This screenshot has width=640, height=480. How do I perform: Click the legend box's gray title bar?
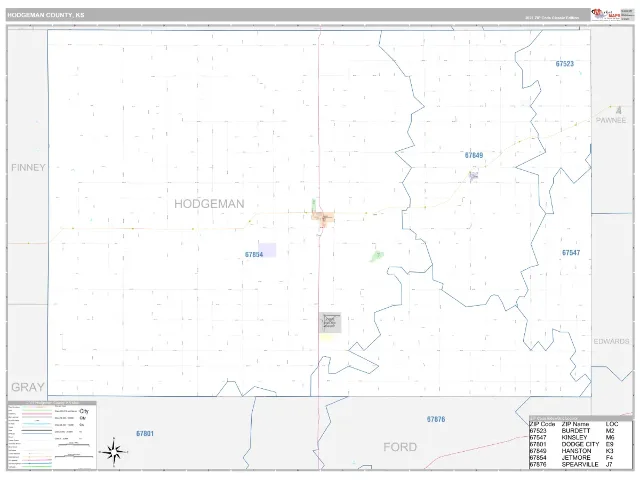(x=52, y=403)
